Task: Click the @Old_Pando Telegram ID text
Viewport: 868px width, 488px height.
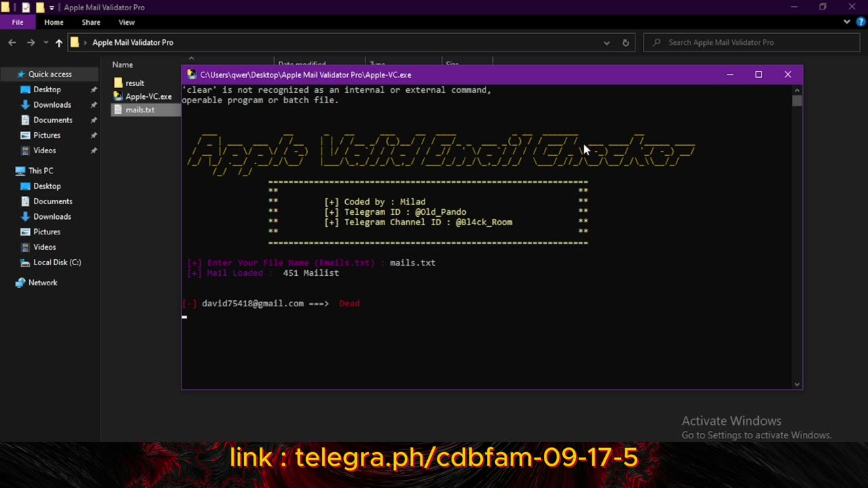Action: (x=441, y=212)
